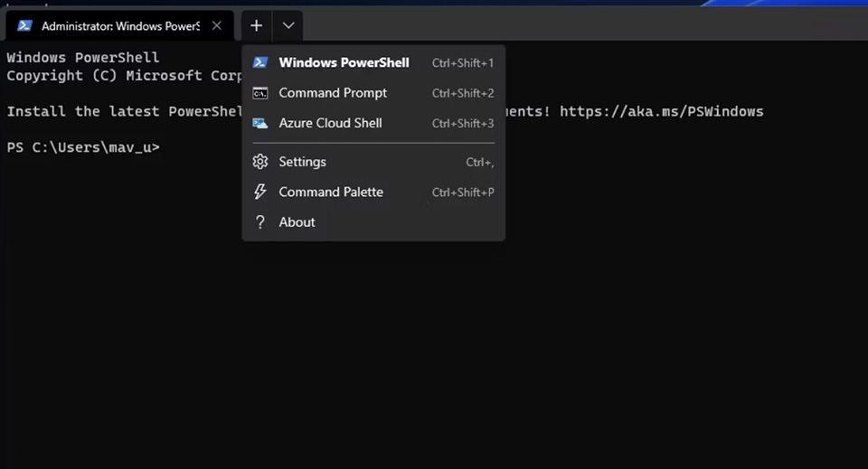Click the 'Install the latest PowerShell' text

[124, 111]
